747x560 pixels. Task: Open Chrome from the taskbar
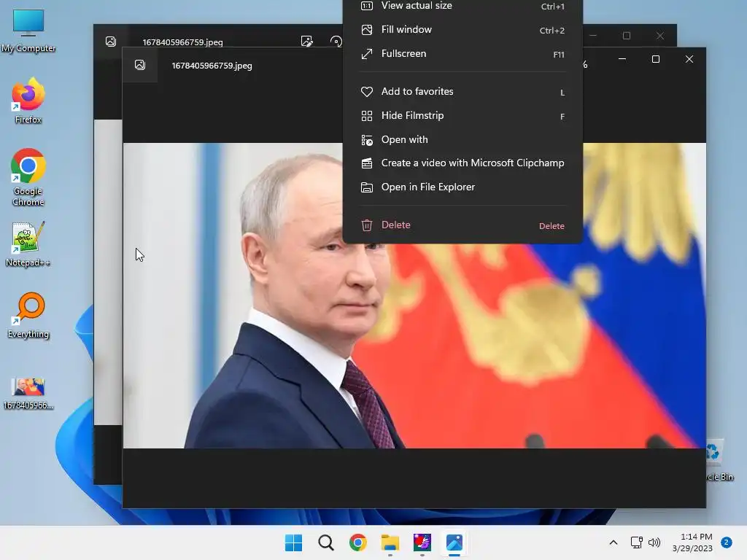tap(357, 542)
